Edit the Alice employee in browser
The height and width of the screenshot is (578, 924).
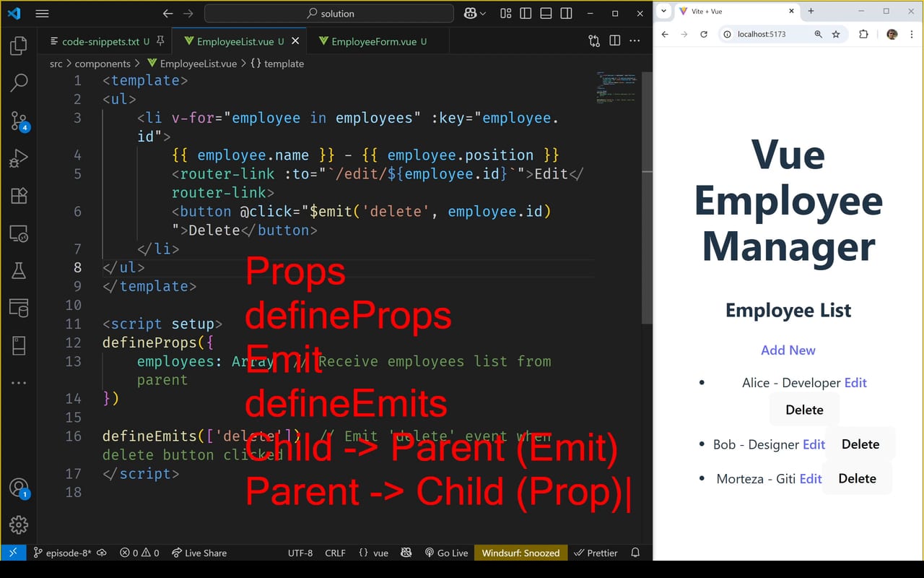[x=855, y=383]
